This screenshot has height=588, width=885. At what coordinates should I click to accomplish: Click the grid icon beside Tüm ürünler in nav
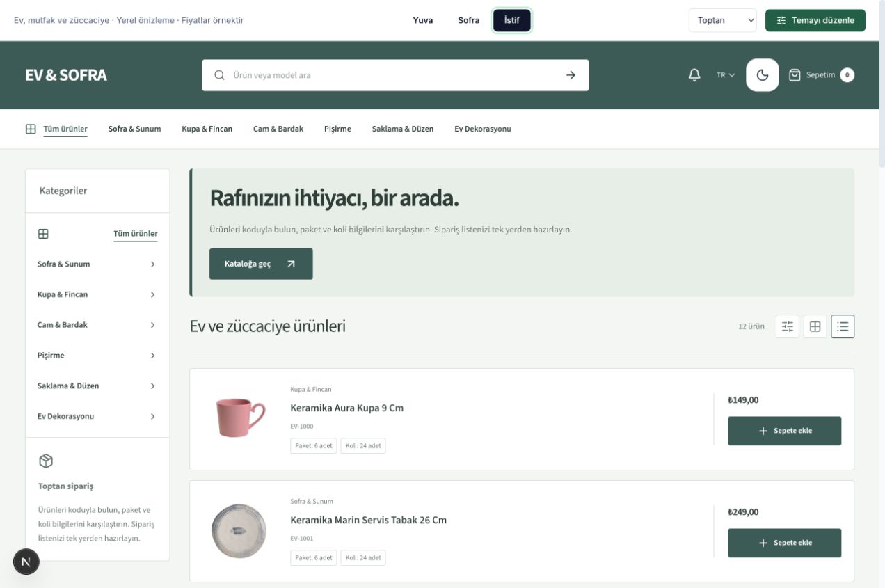[31, 129]
